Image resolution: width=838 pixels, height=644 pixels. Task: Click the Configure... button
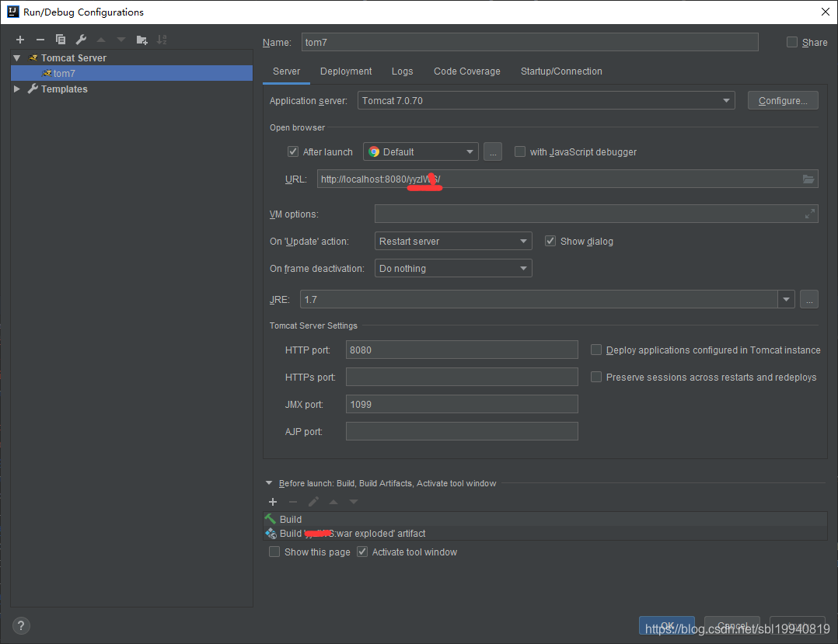coord(783,100)
